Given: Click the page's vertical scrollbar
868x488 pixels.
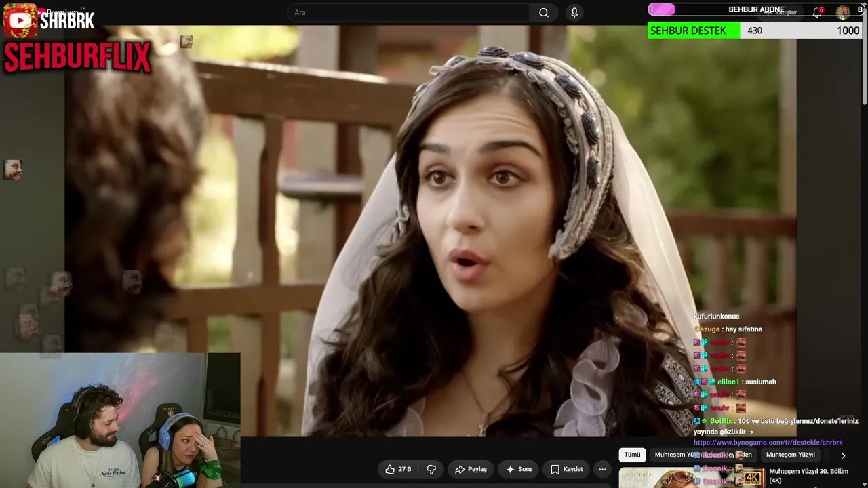Looking at the screenshot, I should coord(864,54).
